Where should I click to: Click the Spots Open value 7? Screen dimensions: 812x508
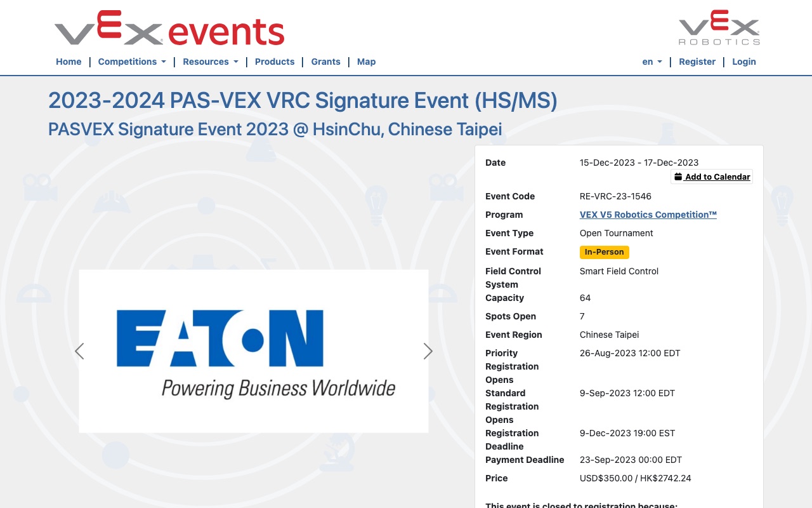[x=582, y=316]
